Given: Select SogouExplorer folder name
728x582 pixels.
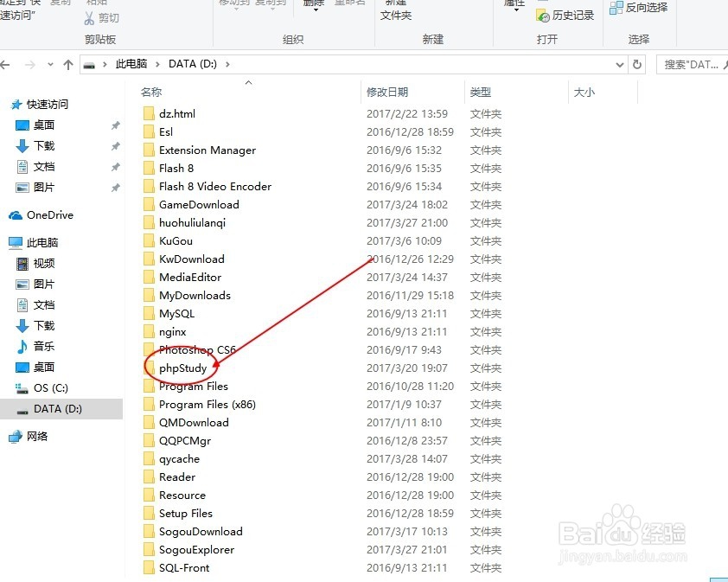Looking at the screenshot, I should pyautogui.click(x=197, y=549).
